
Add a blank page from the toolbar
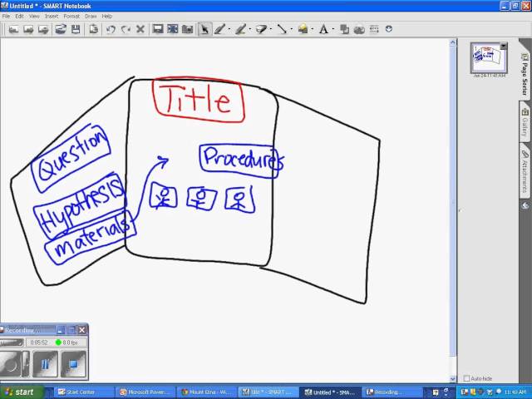coord(43,30)
